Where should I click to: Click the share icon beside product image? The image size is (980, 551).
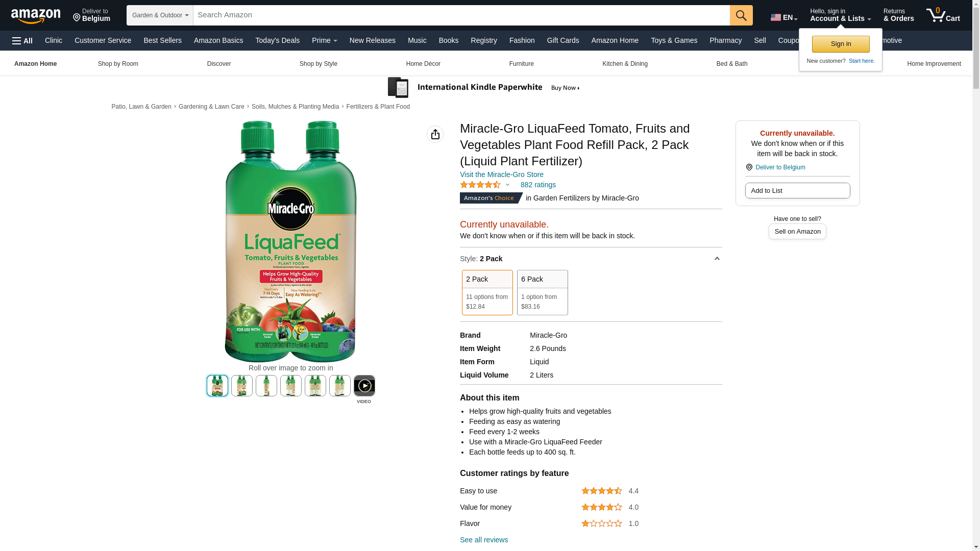coord(435,134)
